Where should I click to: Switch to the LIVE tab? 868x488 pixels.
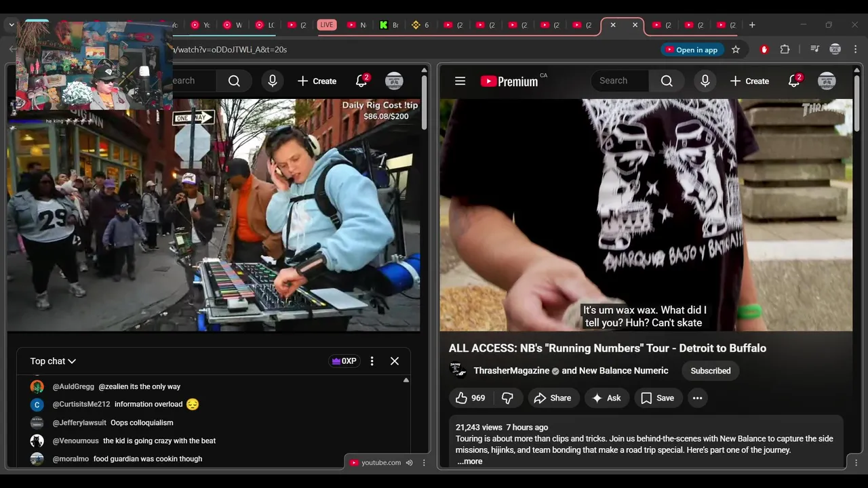pyautogui.click(x=327, y=25)
